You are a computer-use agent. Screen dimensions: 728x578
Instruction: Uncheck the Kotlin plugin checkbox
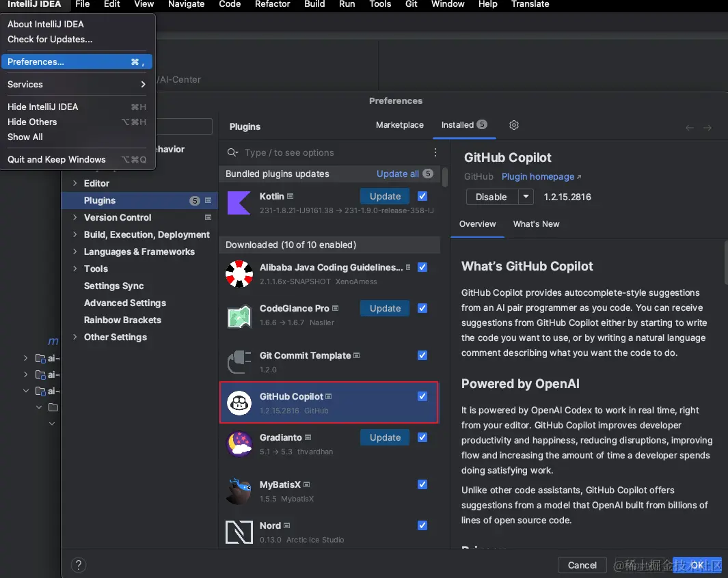pyautogui.click(x=422, y=196)
